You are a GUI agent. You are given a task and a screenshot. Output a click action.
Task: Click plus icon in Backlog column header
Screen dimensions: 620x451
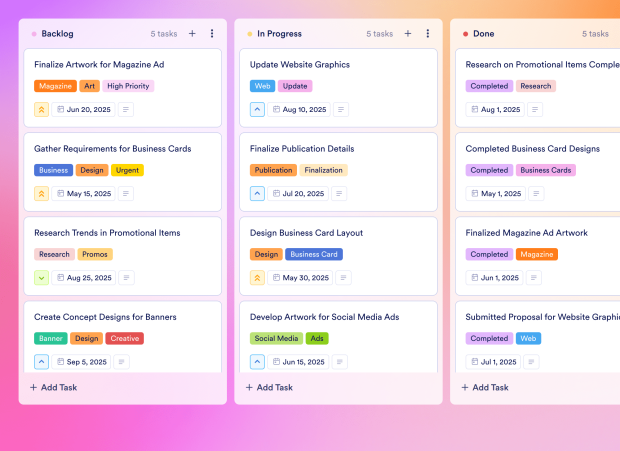tap(192, 34)
